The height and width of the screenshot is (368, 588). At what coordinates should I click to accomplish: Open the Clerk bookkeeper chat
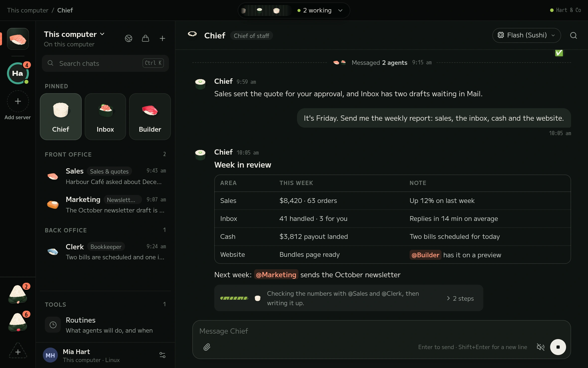point(105,252)
